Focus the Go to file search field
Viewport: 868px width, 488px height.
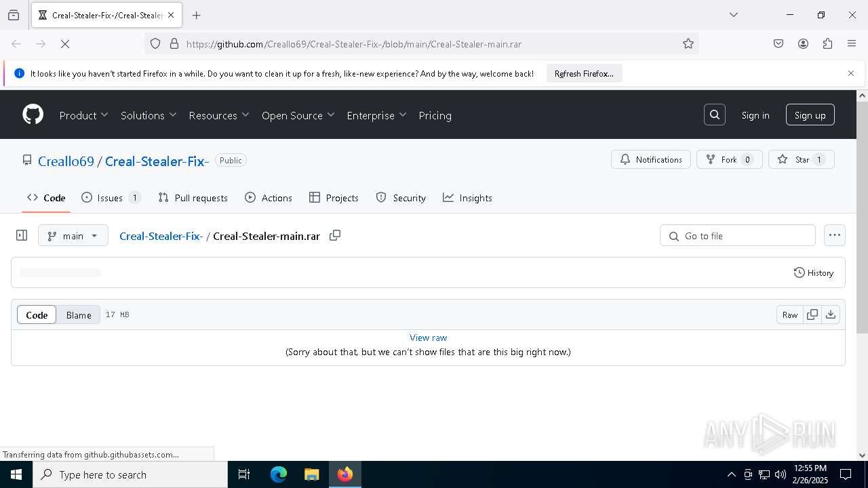pyautogui.click(x=738, y=235)
